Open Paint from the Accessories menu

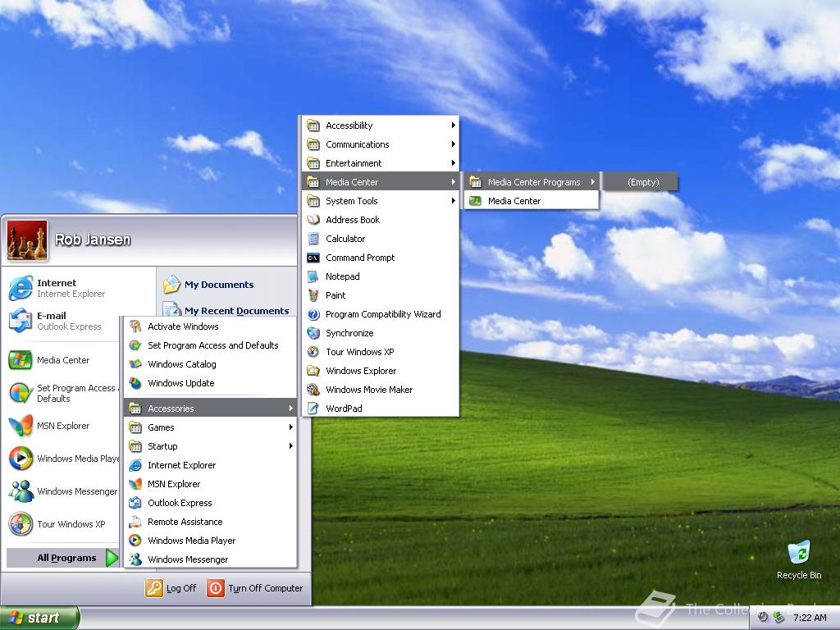click(337, 295)
